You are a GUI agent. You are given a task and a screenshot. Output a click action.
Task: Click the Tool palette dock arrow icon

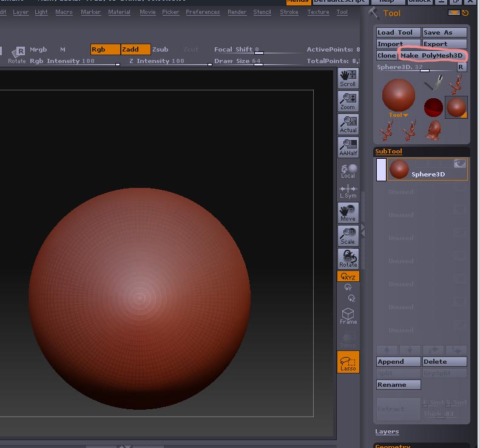click(454, 13)
